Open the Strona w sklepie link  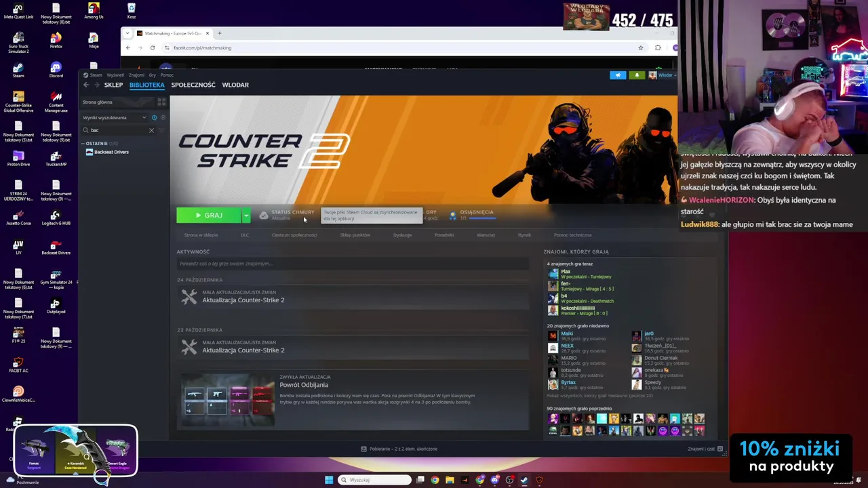coord(201,235)
